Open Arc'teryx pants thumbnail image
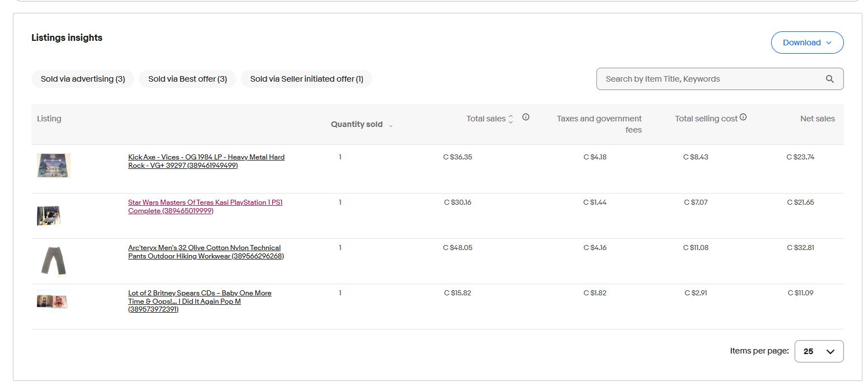Image resolution: width=868 pixels, height=391 pixels. (53, 261)
